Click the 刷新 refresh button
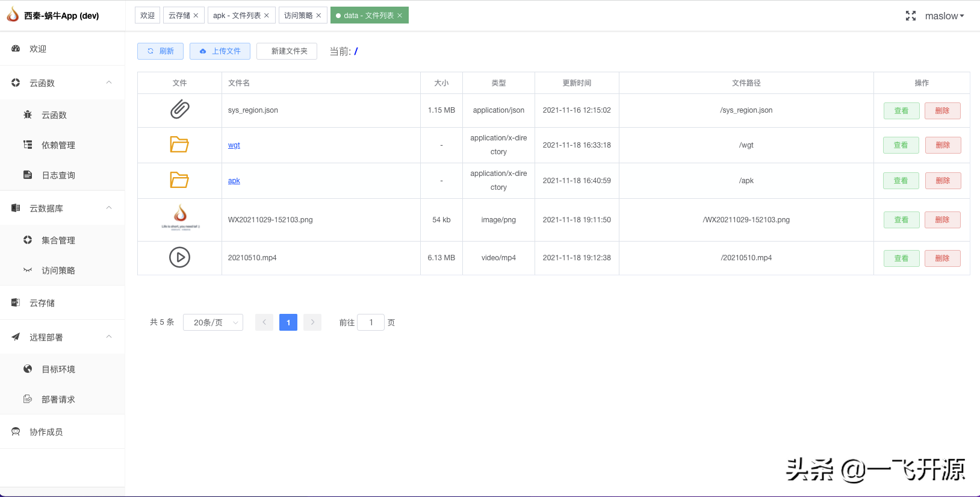Image resolution: width=980 pixels, height=497 pixels. click(160, 51)
